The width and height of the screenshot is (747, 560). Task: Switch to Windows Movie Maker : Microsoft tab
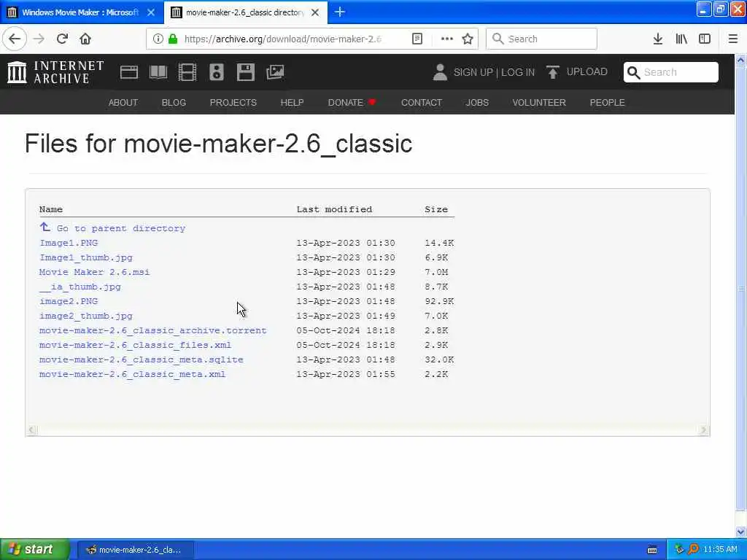point(80,12)
